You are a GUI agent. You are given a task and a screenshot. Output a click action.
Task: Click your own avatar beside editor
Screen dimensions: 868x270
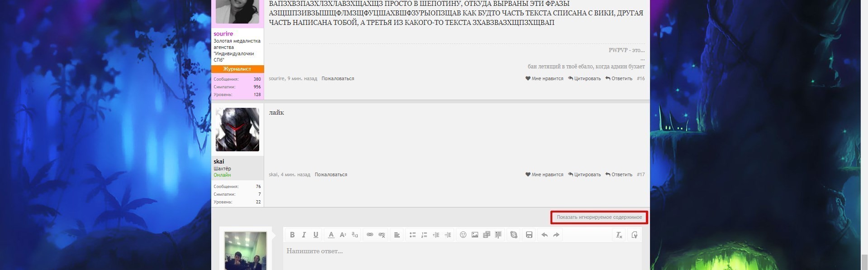[246, 251]
